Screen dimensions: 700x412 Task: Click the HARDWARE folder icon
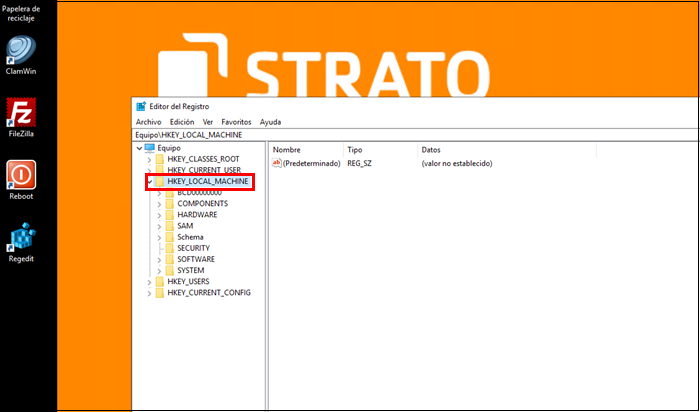(x=170, y=215)
